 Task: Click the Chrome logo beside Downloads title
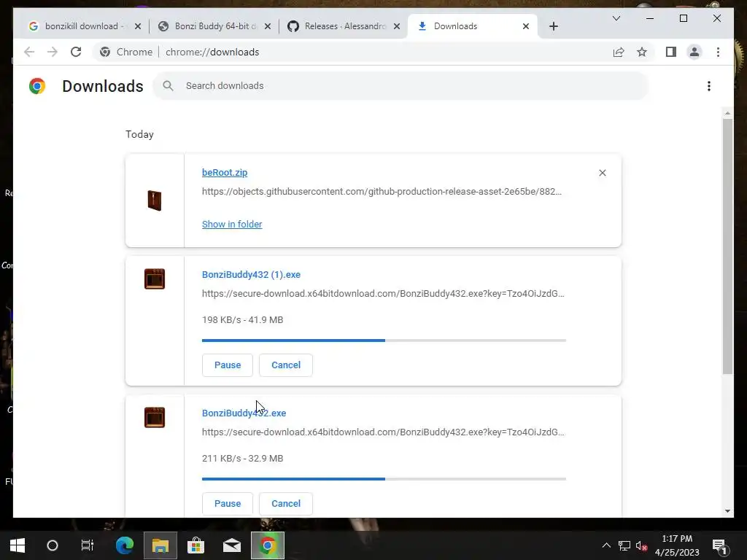[37, 86]
